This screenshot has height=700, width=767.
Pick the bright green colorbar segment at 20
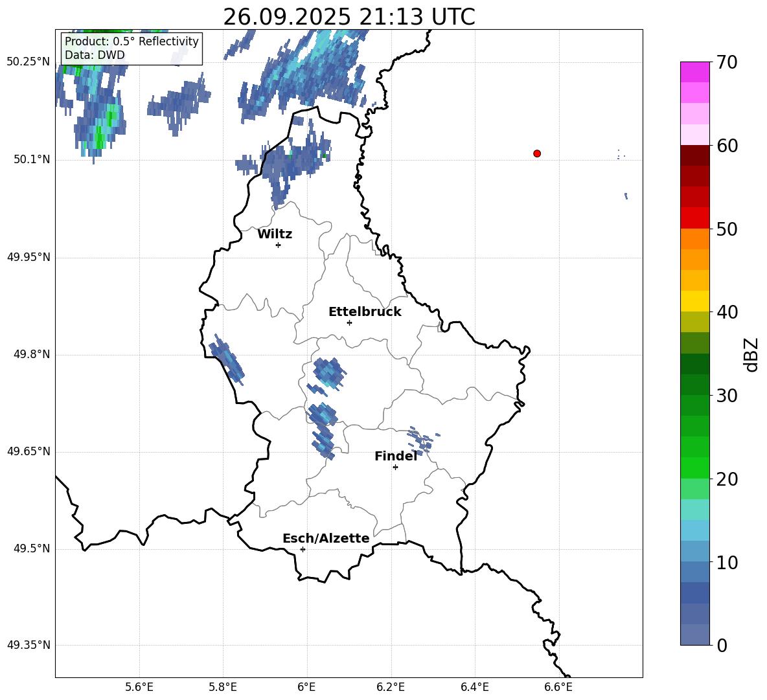[695, 468]
